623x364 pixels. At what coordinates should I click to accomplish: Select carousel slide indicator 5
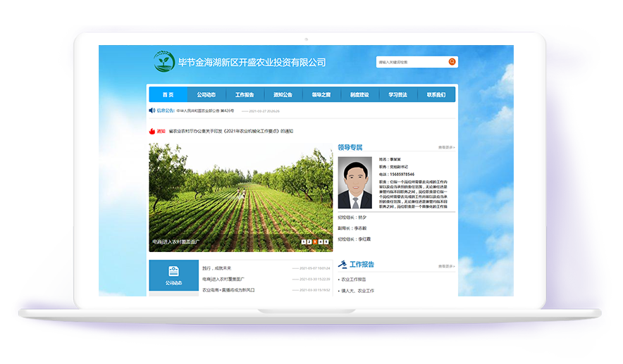[x=326, y=241]
